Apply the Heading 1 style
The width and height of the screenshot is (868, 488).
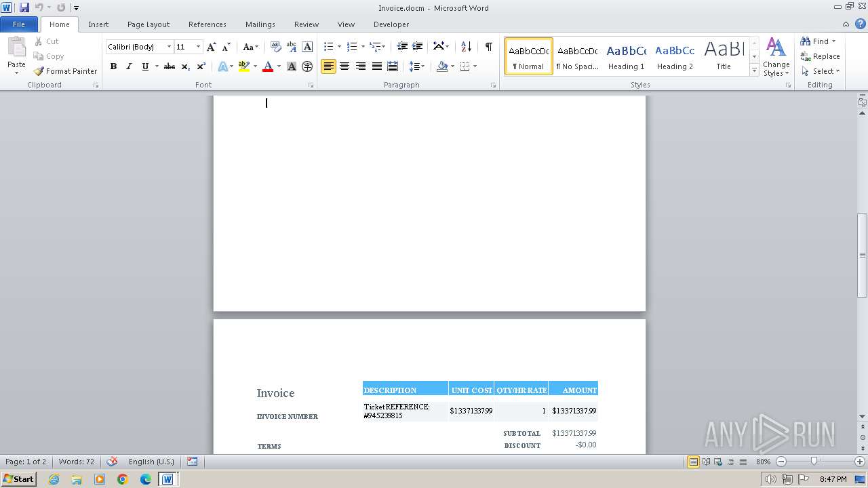626,56
